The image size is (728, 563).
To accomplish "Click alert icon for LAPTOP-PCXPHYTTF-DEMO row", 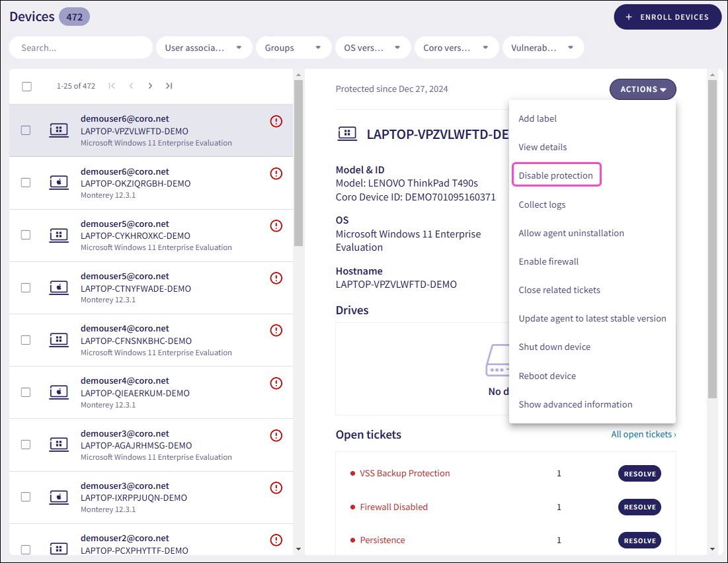I will tap(276, 540).
